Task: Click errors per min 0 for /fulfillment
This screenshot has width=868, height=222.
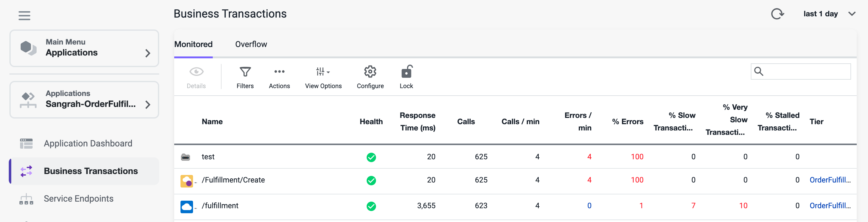Action: tap(589, 205)
